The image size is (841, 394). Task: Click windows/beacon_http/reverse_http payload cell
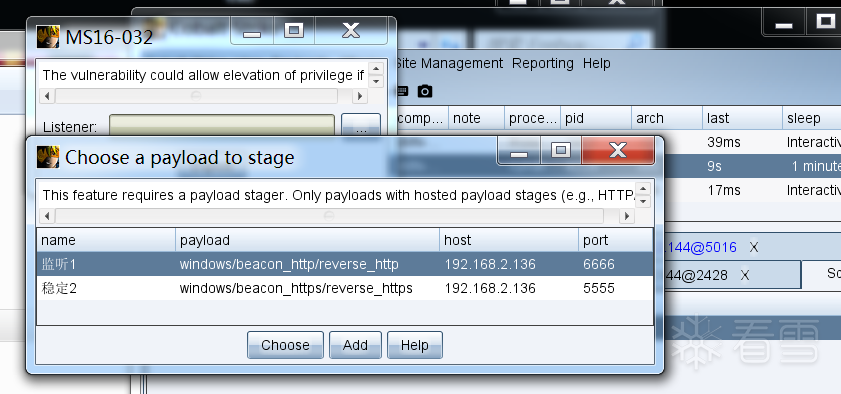coord(289,264)
